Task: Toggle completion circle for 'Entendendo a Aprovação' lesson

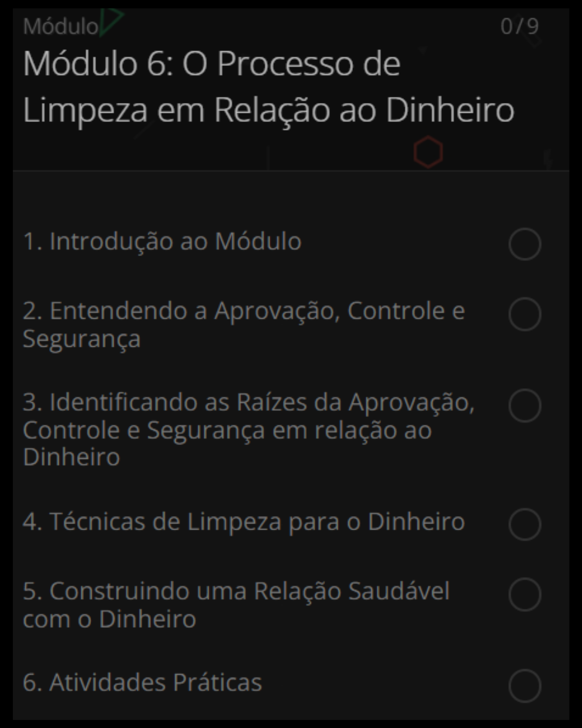Action: point(524,314)
